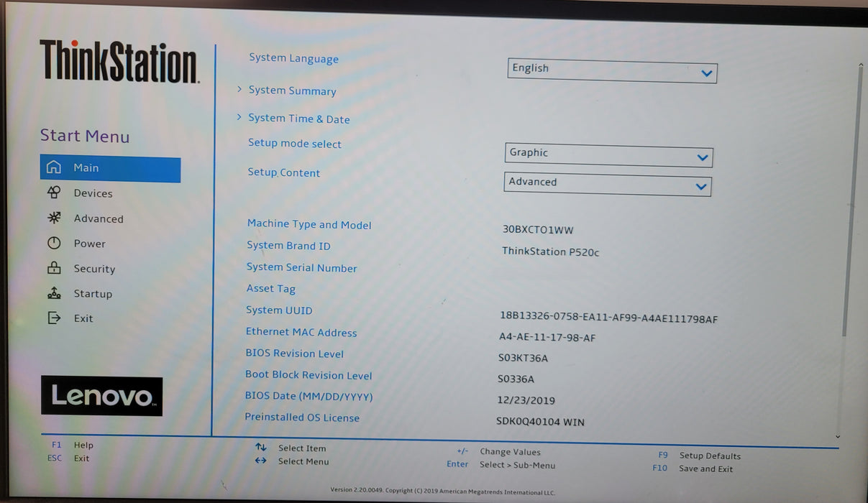
Task: Click the Preinstalled OS License label
Action: pos(302,417)
